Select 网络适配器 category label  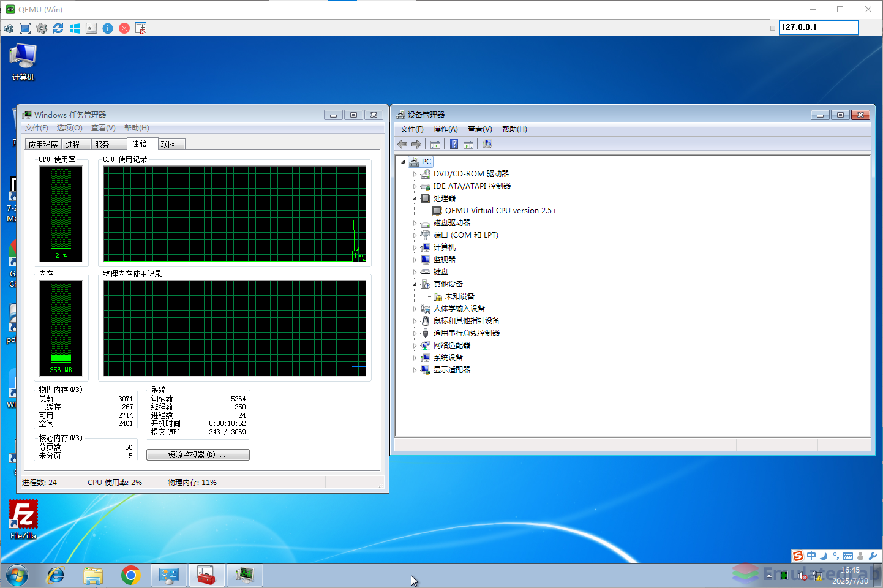[452, 345]
